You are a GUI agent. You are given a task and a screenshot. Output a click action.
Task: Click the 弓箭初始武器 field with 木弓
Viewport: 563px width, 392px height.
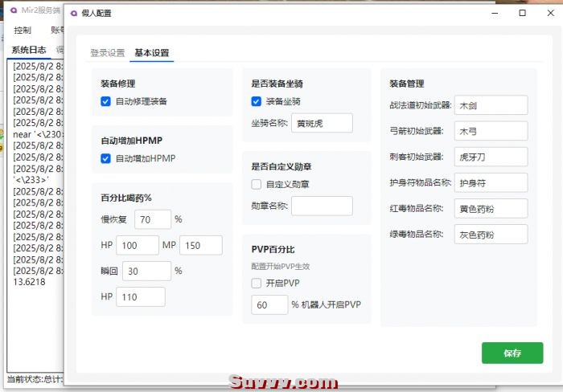pos(491,131)
